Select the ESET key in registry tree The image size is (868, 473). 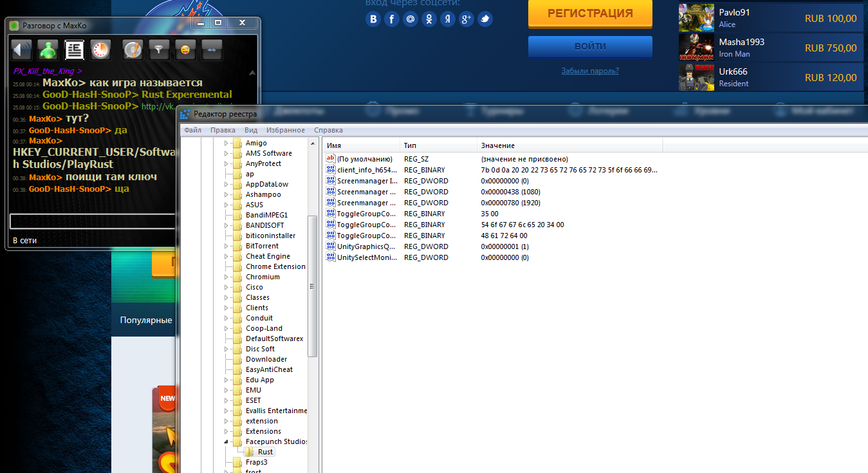point(254,400)
